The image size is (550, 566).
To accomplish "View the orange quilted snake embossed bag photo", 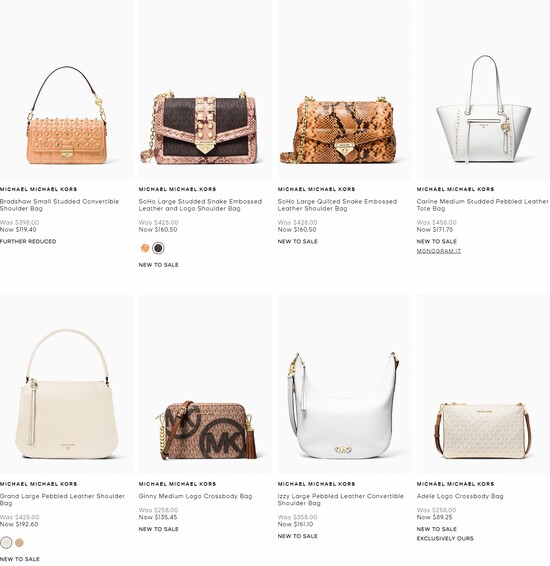I will [344, 90].
